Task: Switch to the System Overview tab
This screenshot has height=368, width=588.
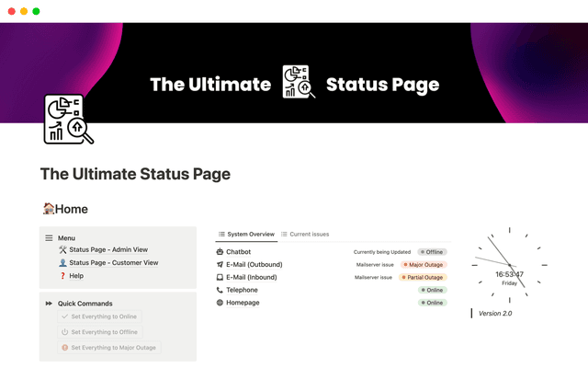Action: pos(245,234)
